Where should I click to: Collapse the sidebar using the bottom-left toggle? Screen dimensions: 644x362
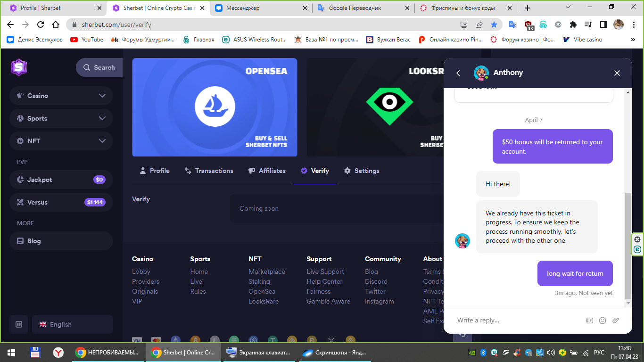(19, 324)
